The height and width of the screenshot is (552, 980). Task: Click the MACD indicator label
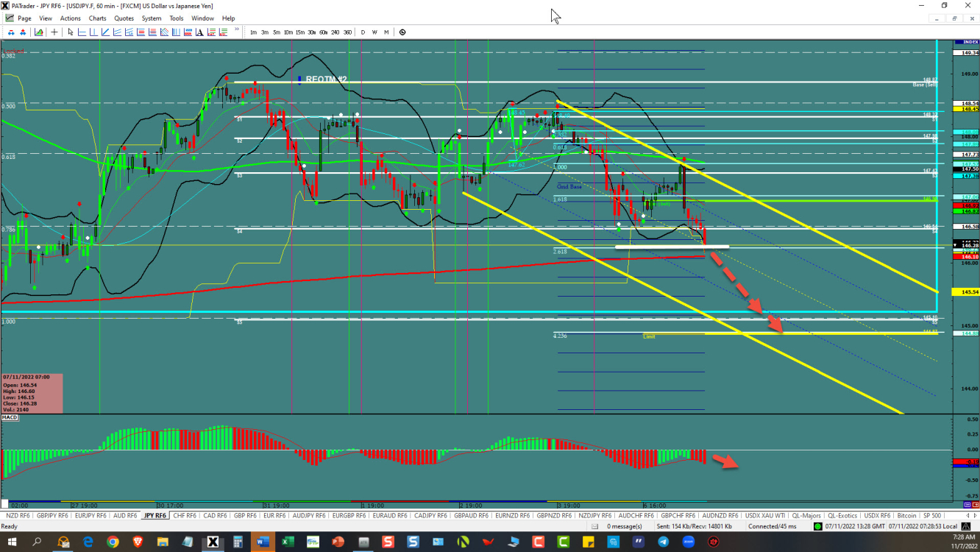click(10, 417)
